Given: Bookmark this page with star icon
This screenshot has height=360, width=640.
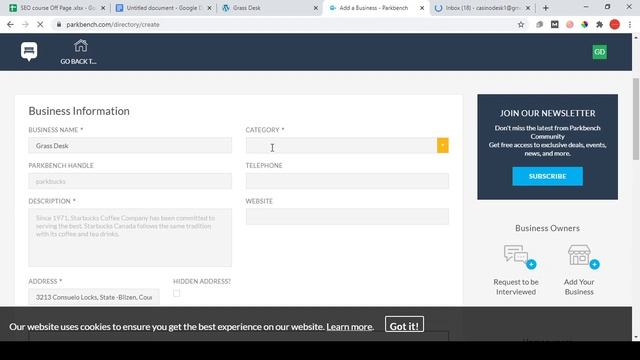Looking at the screenshot, I should (x=521, y=24).
